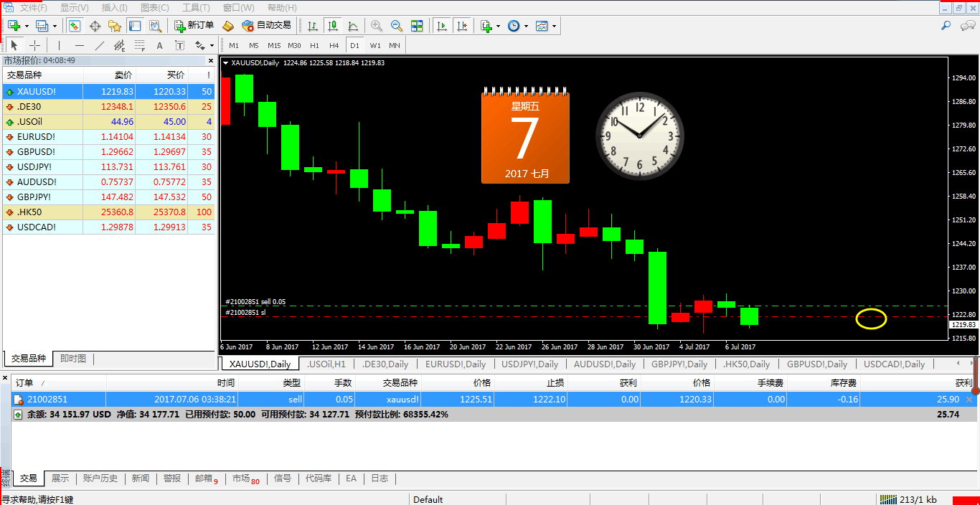Select the EURUSD! row in Market Watch
980x505 pixels.
[x=36, y=137]
